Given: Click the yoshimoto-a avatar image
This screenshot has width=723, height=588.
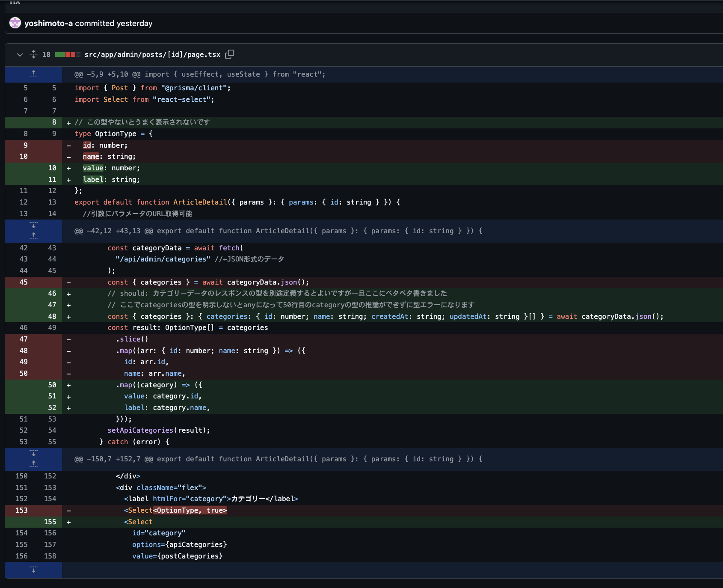Looking at the screenshot, I should click(x=15, y=23).
